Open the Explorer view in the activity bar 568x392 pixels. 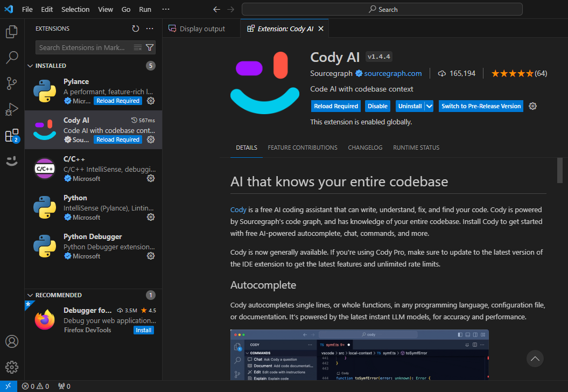pyautogui.click(x=12, y=32)
